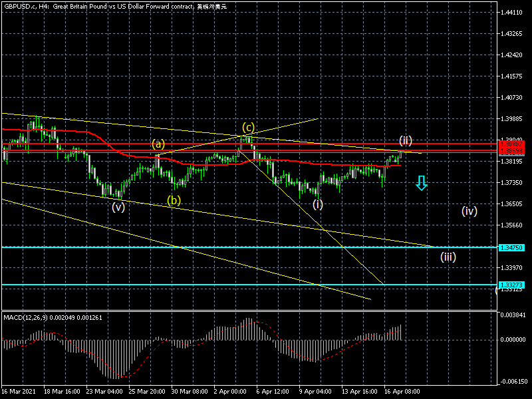
Task: Select the projected (iii) wave label
Action: point(448,257)
